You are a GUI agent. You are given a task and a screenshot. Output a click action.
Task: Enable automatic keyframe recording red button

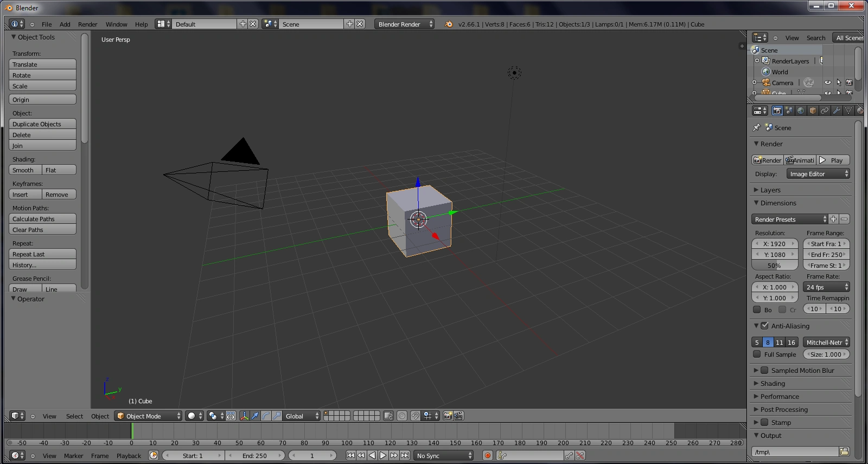[488, 455]
